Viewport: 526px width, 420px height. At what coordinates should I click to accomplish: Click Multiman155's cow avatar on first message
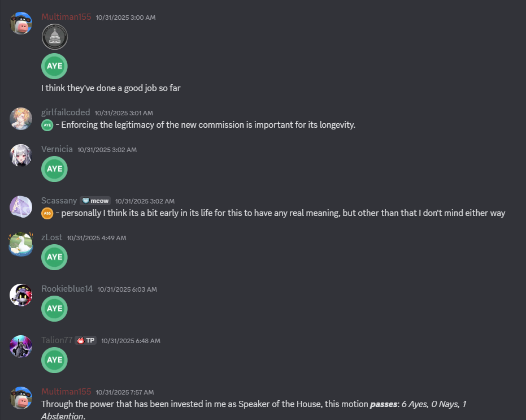click(21, 23)
